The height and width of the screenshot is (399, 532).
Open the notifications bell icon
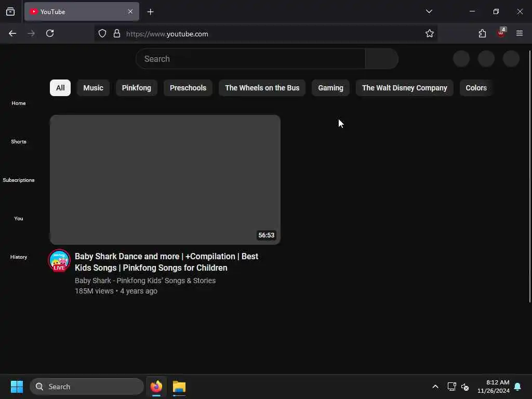point(517,387)
